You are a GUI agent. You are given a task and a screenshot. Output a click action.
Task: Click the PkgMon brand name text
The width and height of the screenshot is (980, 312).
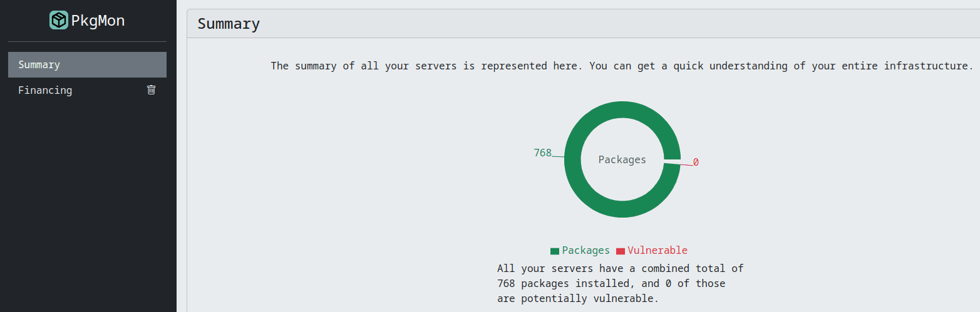point(98,21)
